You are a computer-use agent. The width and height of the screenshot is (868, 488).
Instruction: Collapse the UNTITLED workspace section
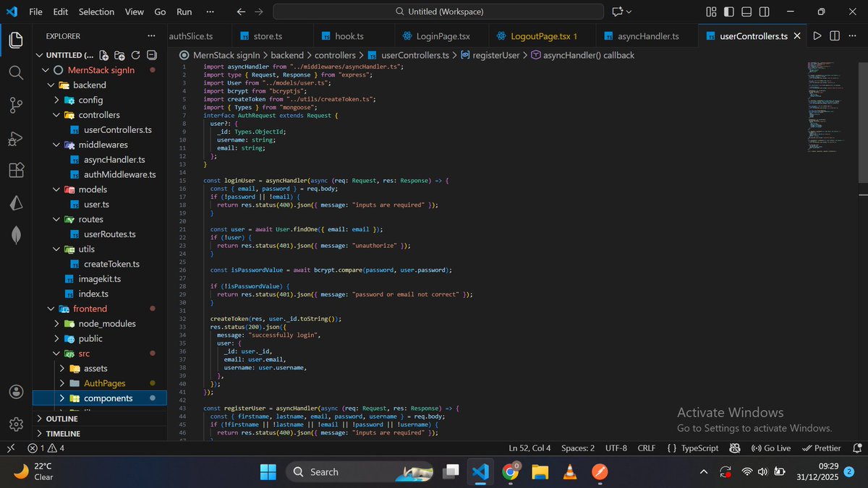tap(40, 56)
